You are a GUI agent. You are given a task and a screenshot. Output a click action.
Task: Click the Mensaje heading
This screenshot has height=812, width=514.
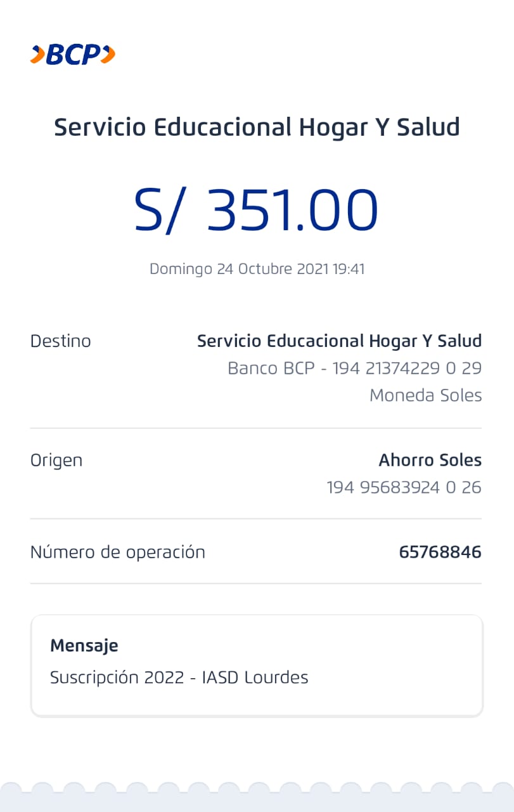[84, 646]
